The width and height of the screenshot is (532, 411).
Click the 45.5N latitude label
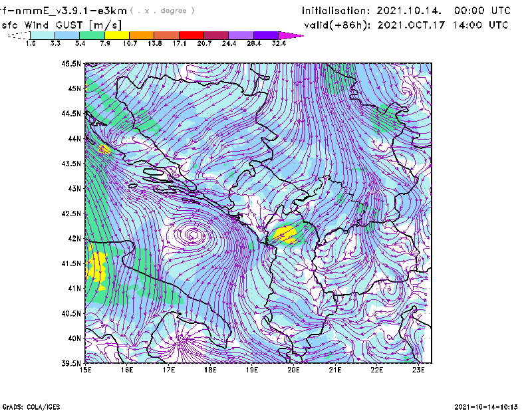pyautogui.click(x=72, y=63)
